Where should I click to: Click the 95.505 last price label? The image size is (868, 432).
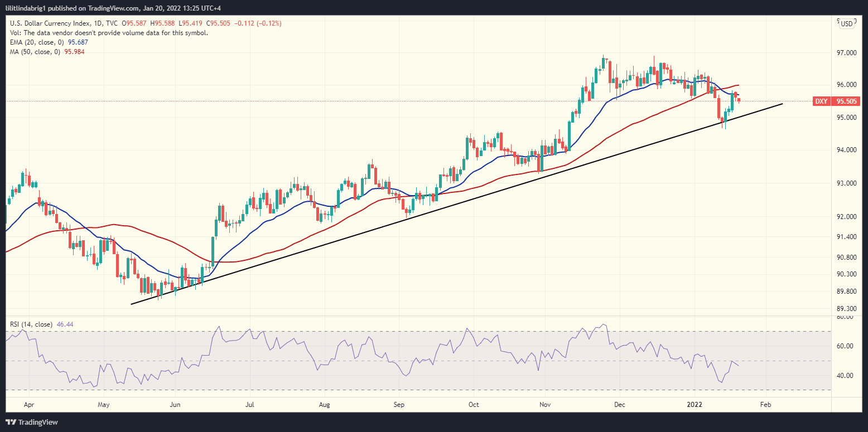[847, 101]
